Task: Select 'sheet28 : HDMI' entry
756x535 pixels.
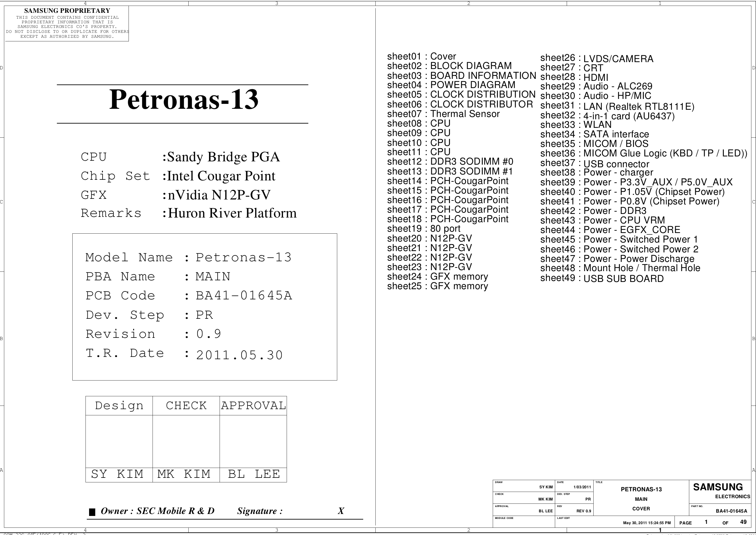Action: (574, 77)
